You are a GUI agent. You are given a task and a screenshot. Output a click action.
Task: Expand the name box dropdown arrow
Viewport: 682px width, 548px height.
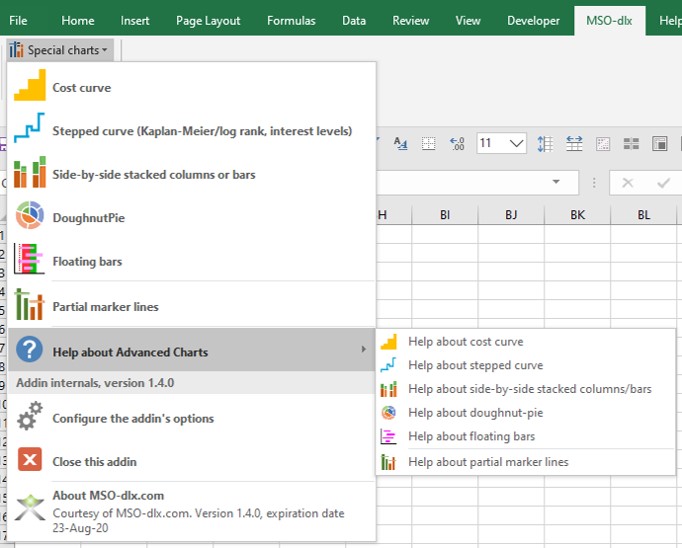point(556,182)
